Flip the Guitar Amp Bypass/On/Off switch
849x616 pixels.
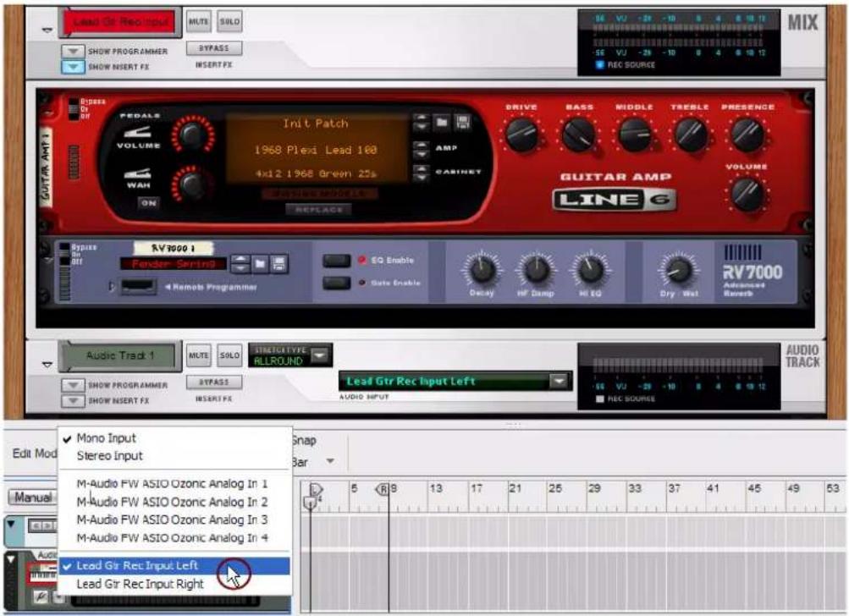coord(74,108)
